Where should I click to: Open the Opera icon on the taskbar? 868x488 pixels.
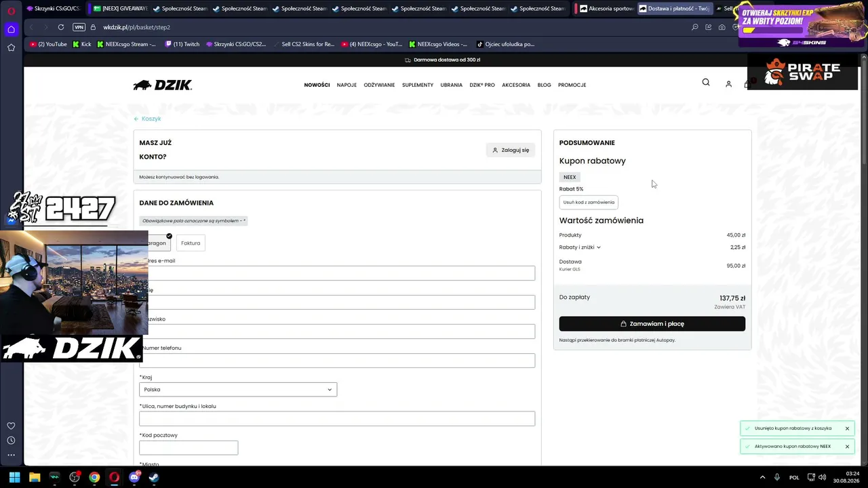pyautogui.click(x=114, y=477)
